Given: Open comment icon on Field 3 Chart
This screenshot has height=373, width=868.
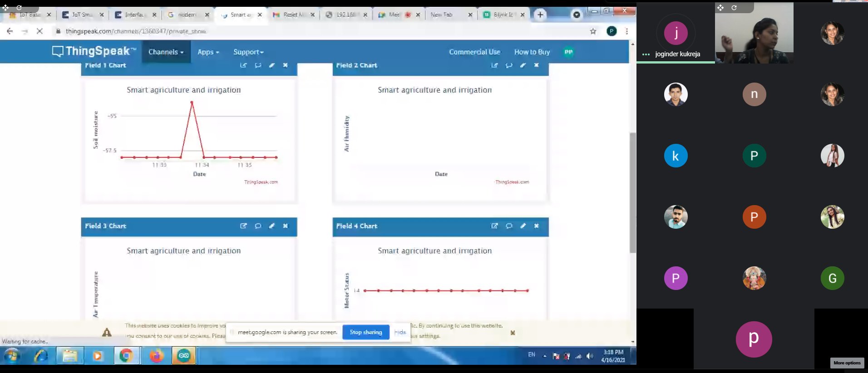Looking at the screenshot, I should pyautogui.click(x=258, y=226).
